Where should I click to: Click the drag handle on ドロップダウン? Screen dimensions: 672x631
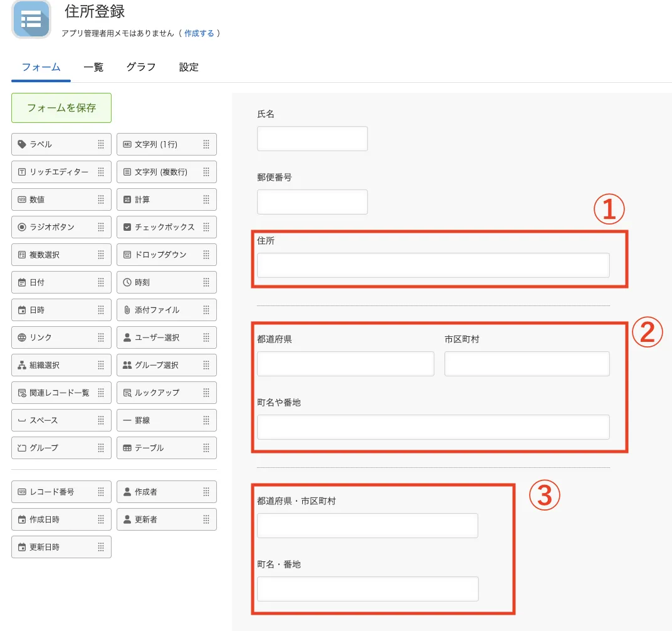pyautogui.click(x=206, y=255)
